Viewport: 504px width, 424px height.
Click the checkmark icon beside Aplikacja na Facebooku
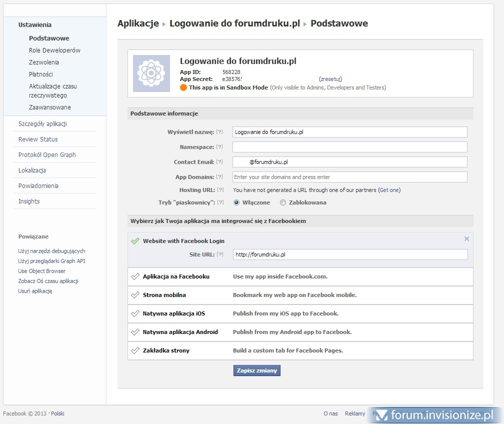click(134, 276)
